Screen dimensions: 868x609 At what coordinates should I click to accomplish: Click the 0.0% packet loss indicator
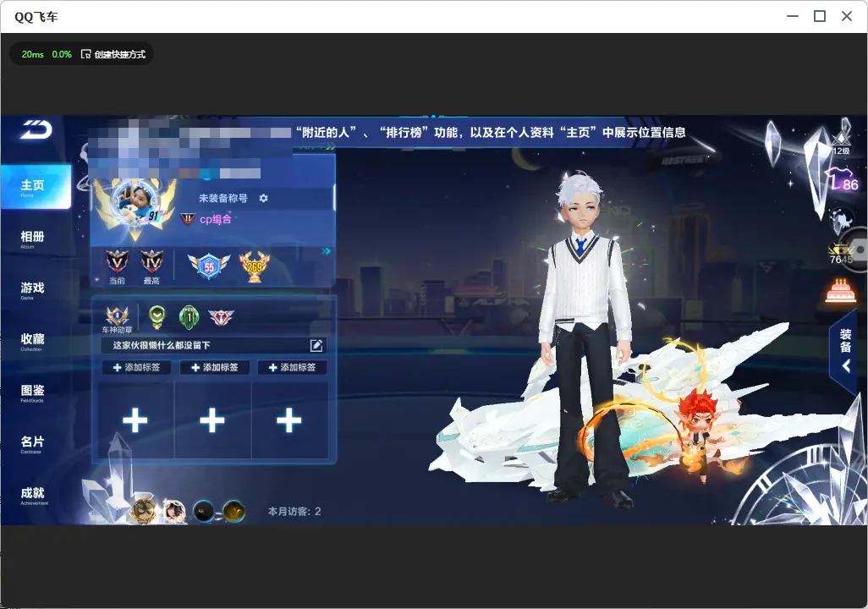62,54
